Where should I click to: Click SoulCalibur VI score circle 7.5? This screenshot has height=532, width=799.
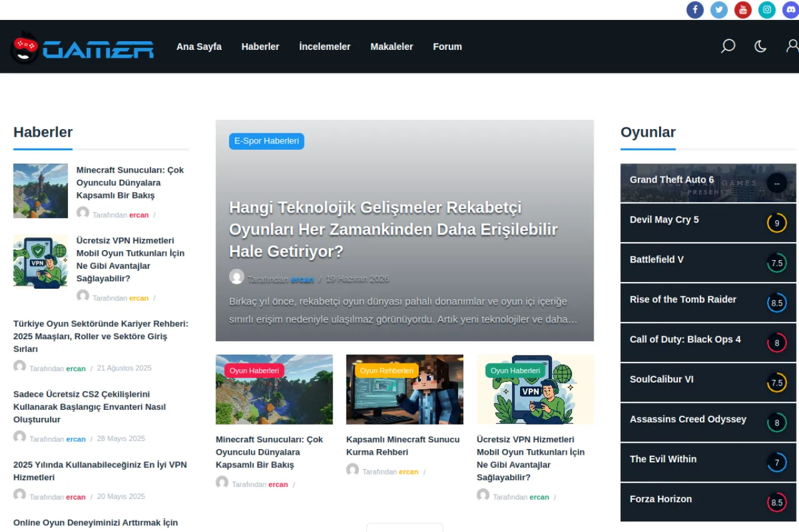pyautogui.click(x=777, y=383)
